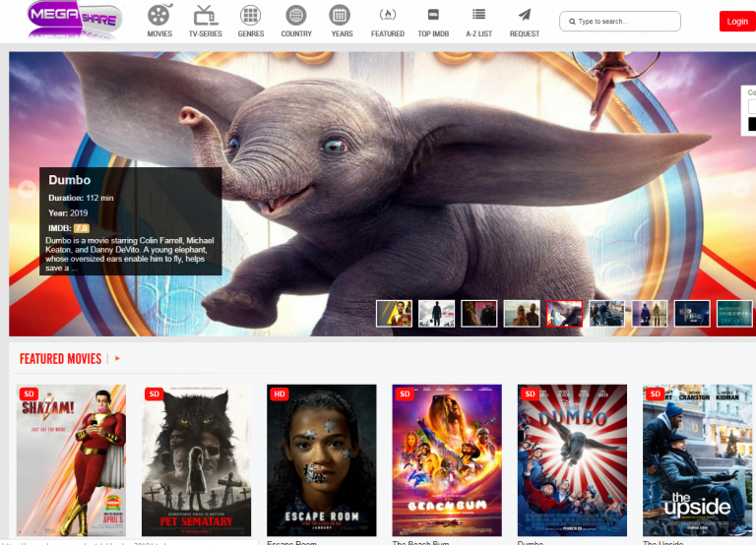Screen dimensions: 756x545
Task: Select the A-Z LIST menu label
Action: tap(478, 33)
